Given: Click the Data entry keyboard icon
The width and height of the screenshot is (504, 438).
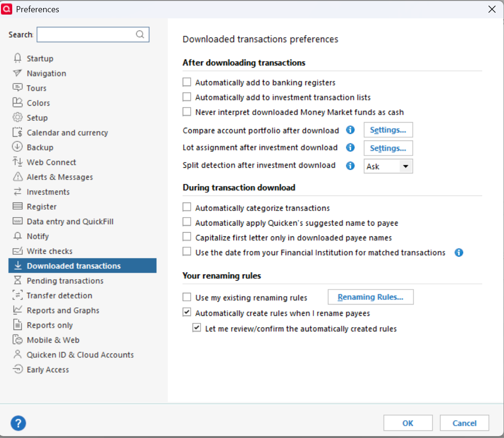Looking at the screenshot, I should (x=18, y=221).
